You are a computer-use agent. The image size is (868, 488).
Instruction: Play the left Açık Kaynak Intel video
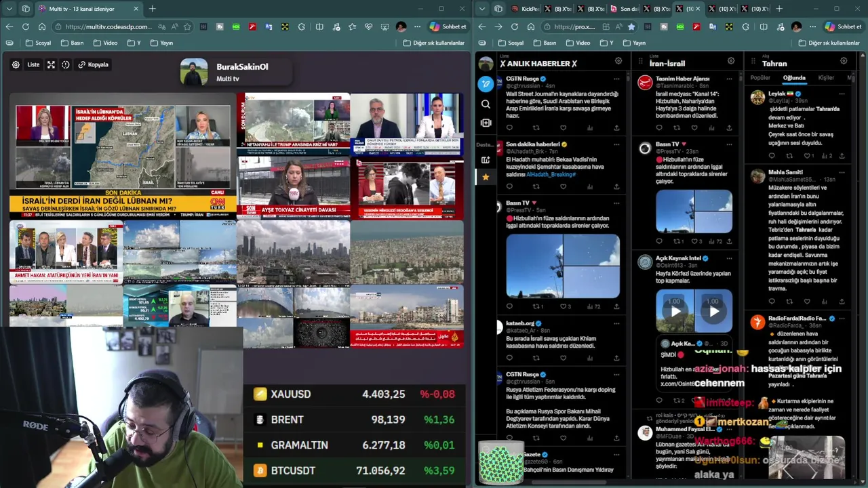coord(675,312)
